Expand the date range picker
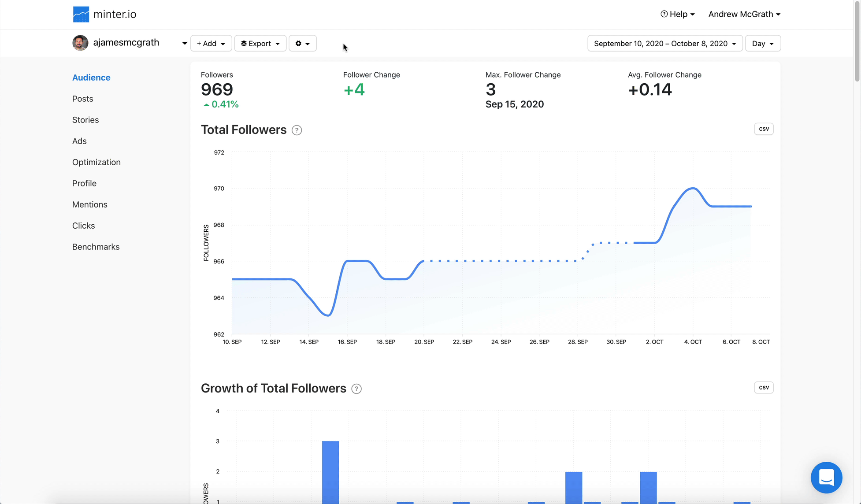This screenshot has width=861, height=504. click(665, 43)
